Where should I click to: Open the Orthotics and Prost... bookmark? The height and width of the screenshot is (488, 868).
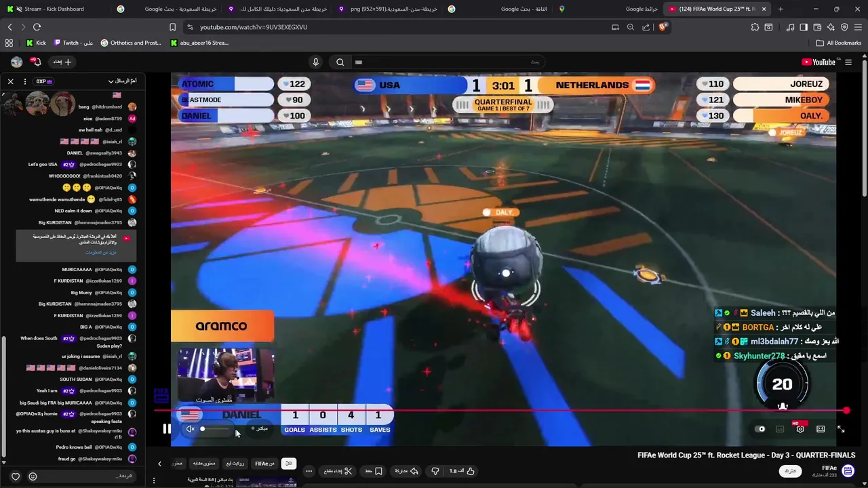131,43
